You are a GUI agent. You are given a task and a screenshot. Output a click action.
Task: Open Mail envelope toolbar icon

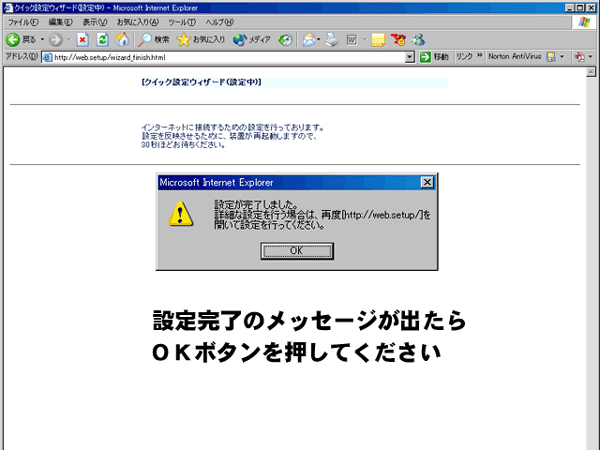tap(309, 39)
